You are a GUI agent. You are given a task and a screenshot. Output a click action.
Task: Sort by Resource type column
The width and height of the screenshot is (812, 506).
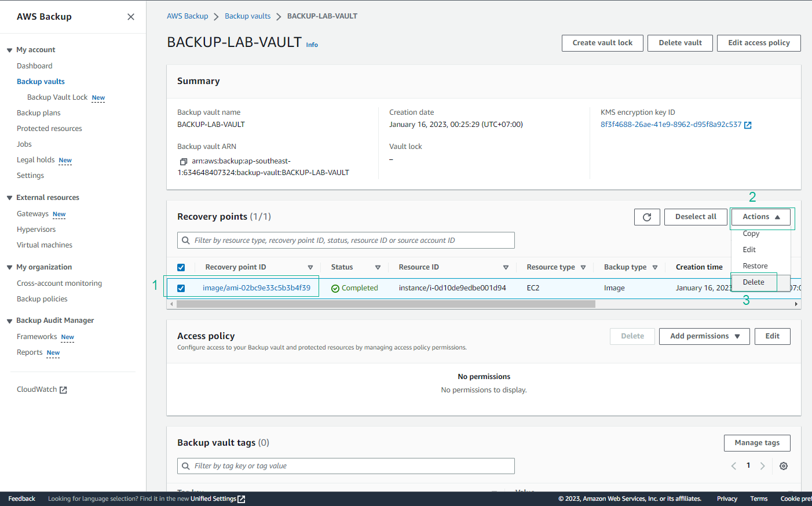tap(583, 268)
